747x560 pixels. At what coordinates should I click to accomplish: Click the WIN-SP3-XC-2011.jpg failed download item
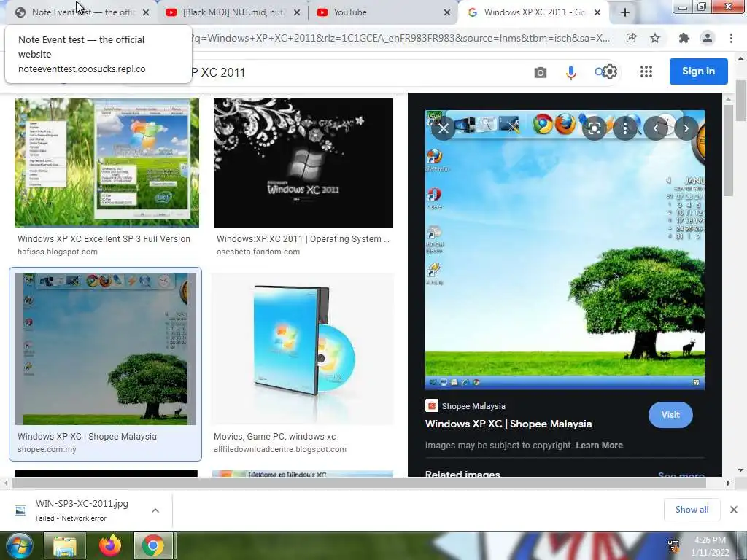pyautogui.click(x=82, y=510)
